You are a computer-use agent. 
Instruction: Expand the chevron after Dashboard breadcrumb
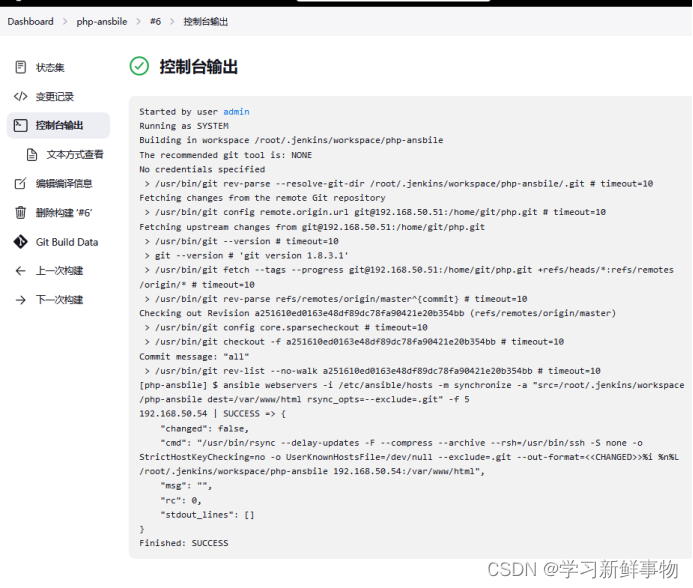[65, 22]
